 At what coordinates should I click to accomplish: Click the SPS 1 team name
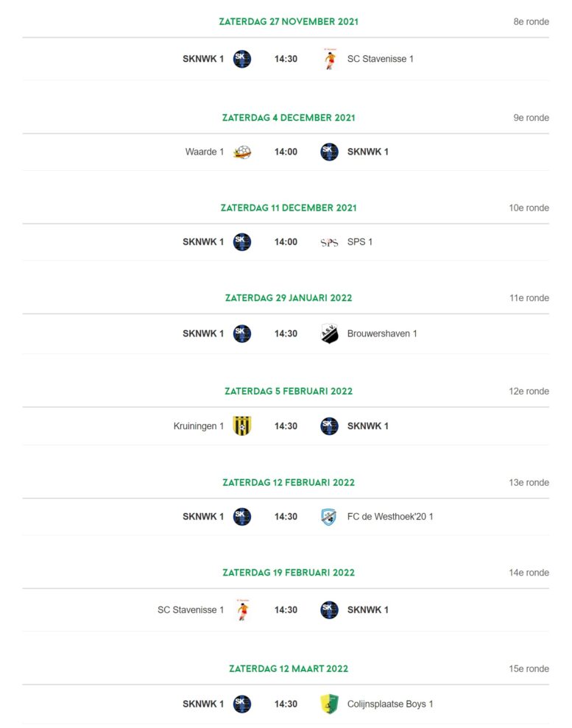tap(360, 242)
